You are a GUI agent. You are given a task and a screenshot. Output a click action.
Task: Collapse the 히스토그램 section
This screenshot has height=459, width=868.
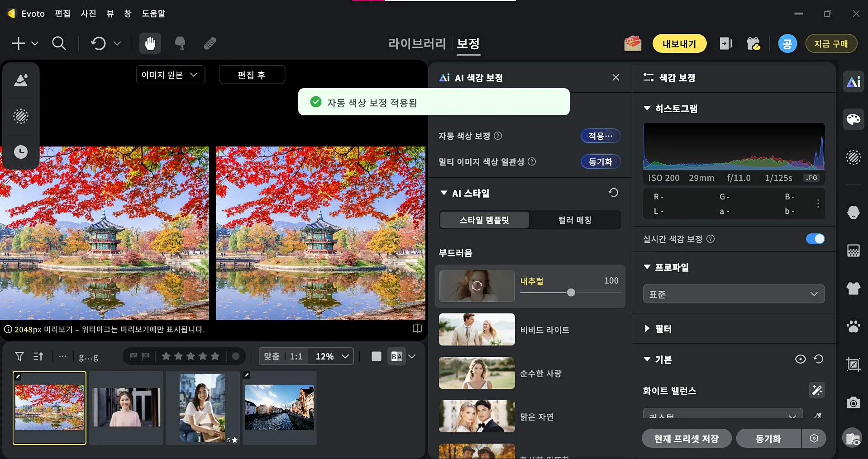point(646,109)
